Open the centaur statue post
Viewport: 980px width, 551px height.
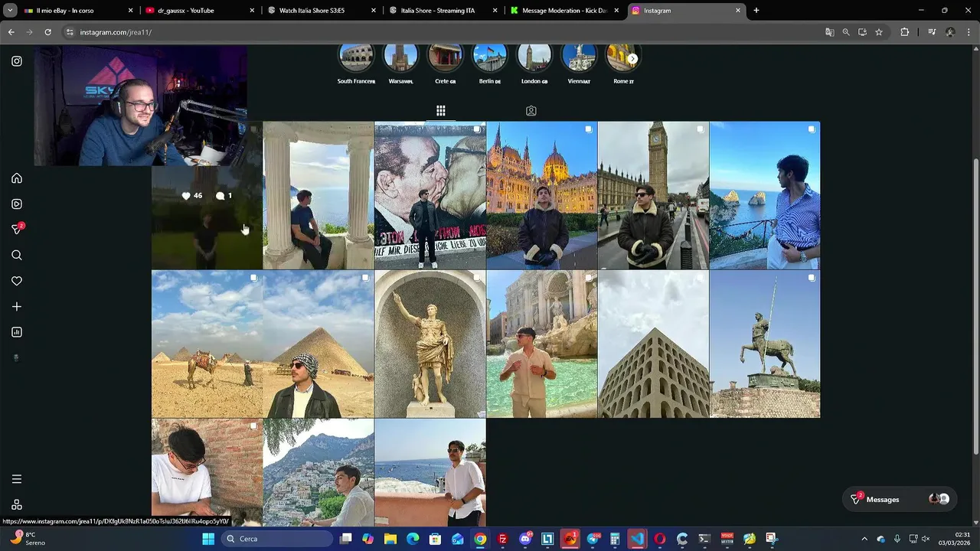[765, 344]
